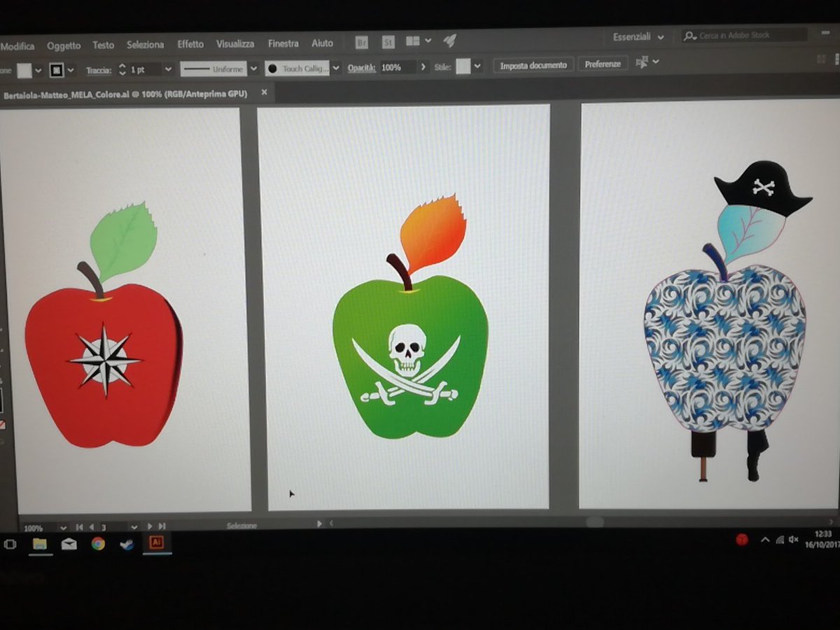
Task: Go to first artboard button
Action: tap(79, 526)
